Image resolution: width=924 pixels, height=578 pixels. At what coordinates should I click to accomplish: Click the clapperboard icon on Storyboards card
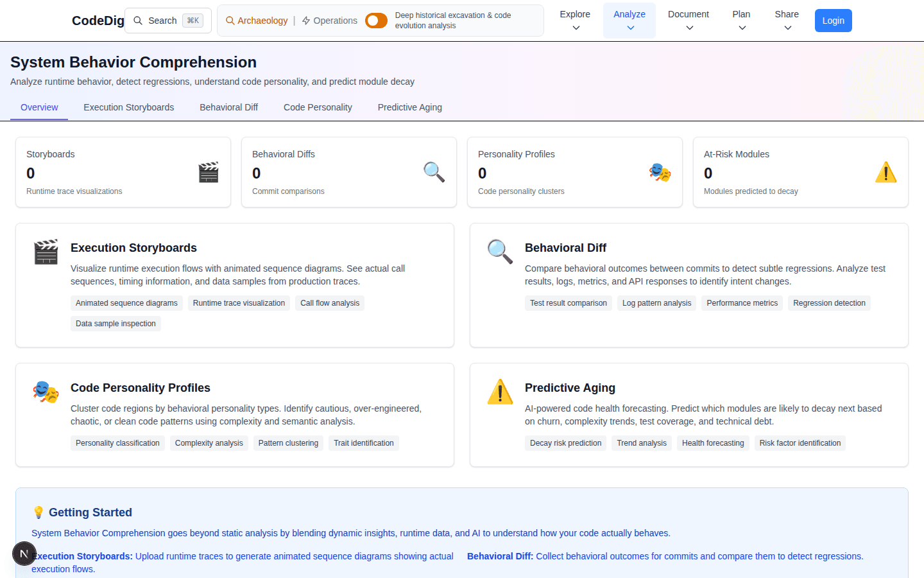[209, 171]
